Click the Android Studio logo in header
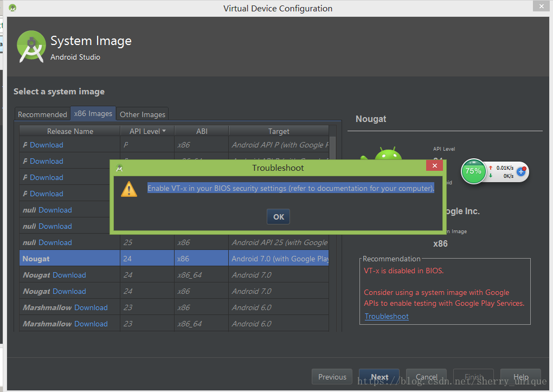Image resolution: width=553 pixels, height=392 pixels. (31, 47)
